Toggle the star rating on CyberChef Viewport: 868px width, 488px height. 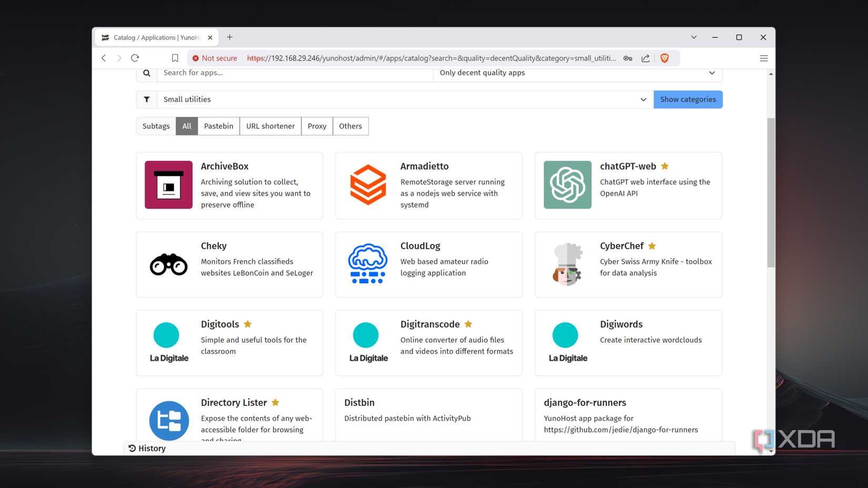point(652,246)
